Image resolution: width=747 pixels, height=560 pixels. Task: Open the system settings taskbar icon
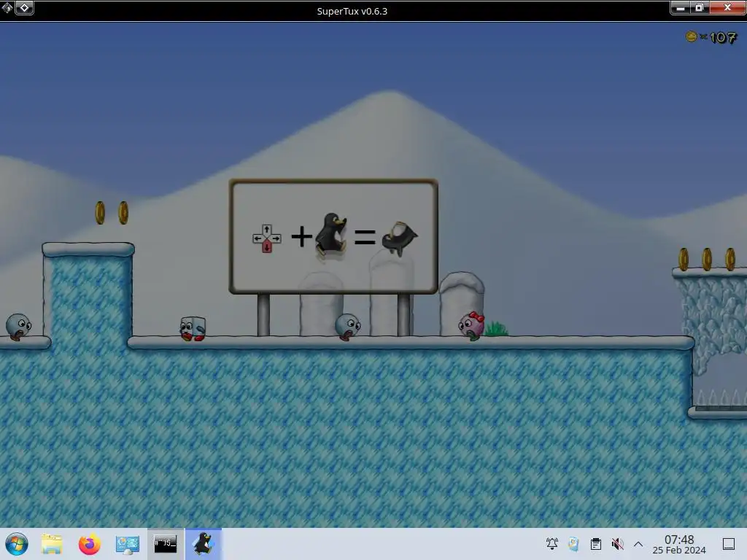127,544
